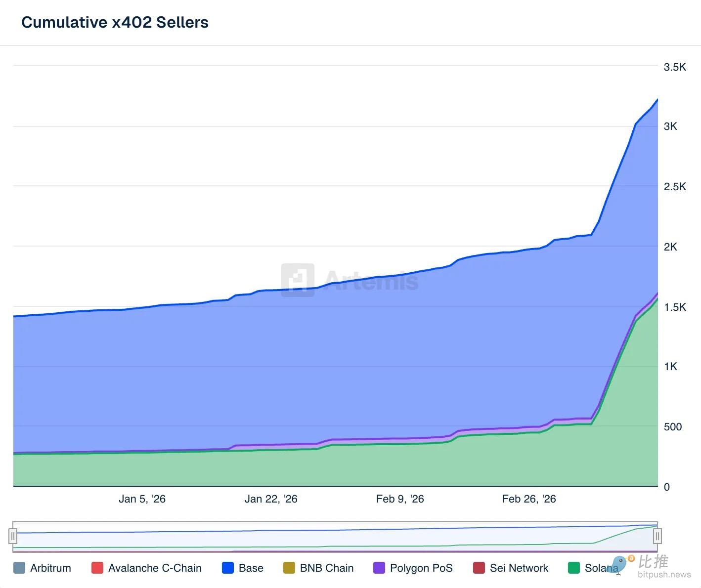The height and width of the screenshot is (588, 701).
Task: Click the olive BNB Chain legend square
Action: click(289, 568)
